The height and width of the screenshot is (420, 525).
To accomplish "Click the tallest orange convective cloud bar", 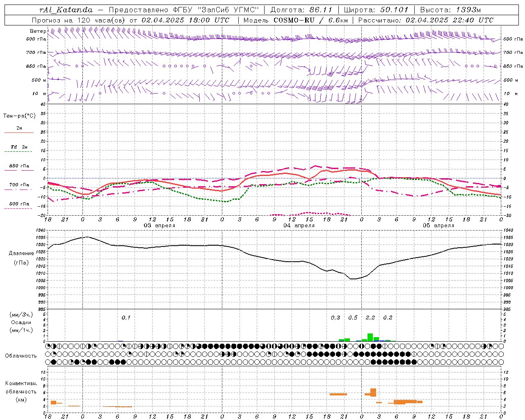I will tap(373, 392).
